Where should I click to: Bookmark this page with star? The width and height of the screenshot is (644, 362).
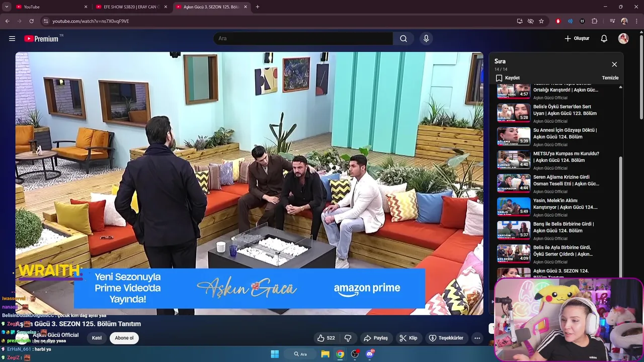(541, 21)
